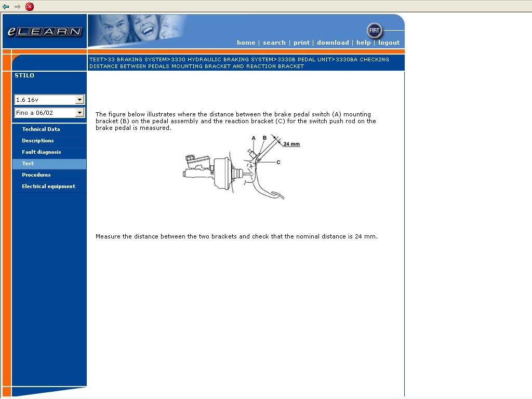Viewport: 532px width, 399px height.
Task: Click the round FIAT badge logo
Action: pos(374,31)
